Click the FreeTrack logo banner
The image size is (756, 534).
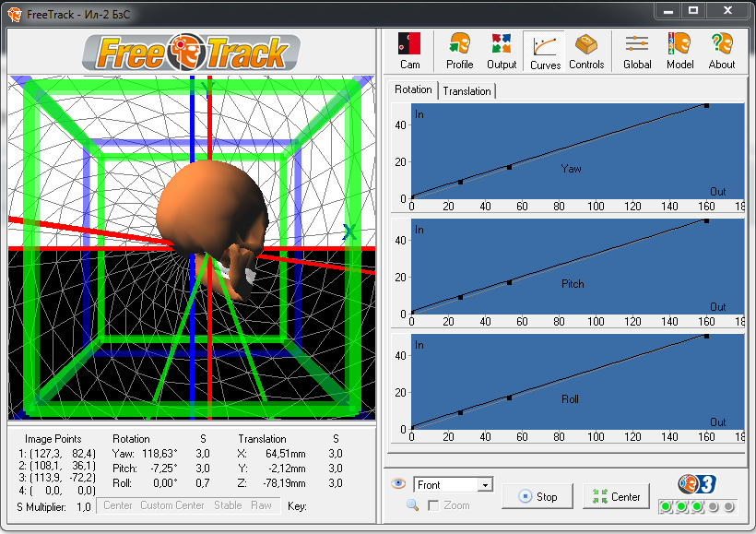tap(192, 52)
